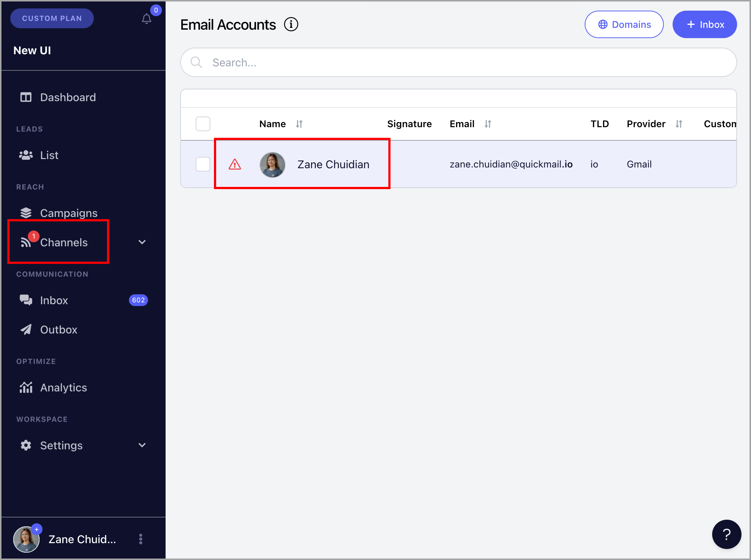Expand the Settings chevron
The height and width of the screenshot is (560, 751).
142,445
